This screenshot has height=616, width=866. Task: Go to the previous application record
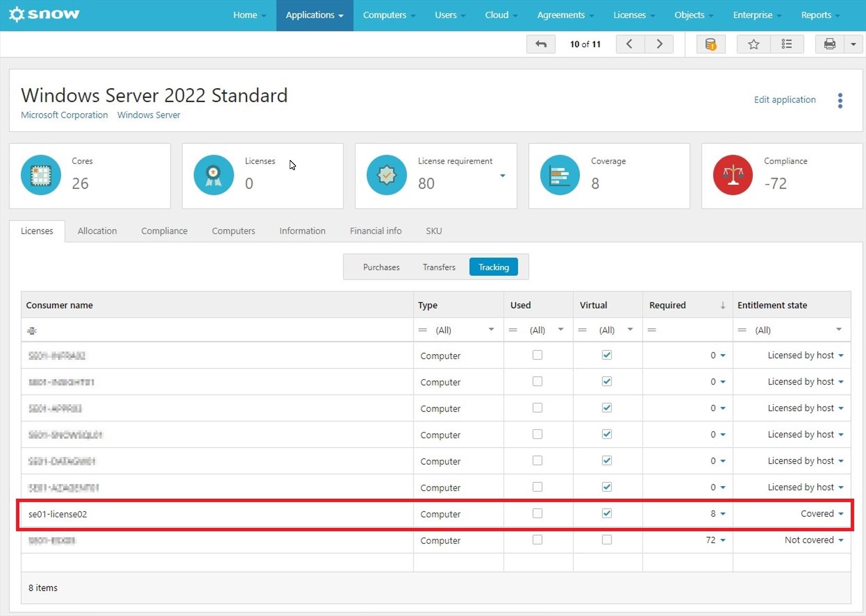coord(630,44)
